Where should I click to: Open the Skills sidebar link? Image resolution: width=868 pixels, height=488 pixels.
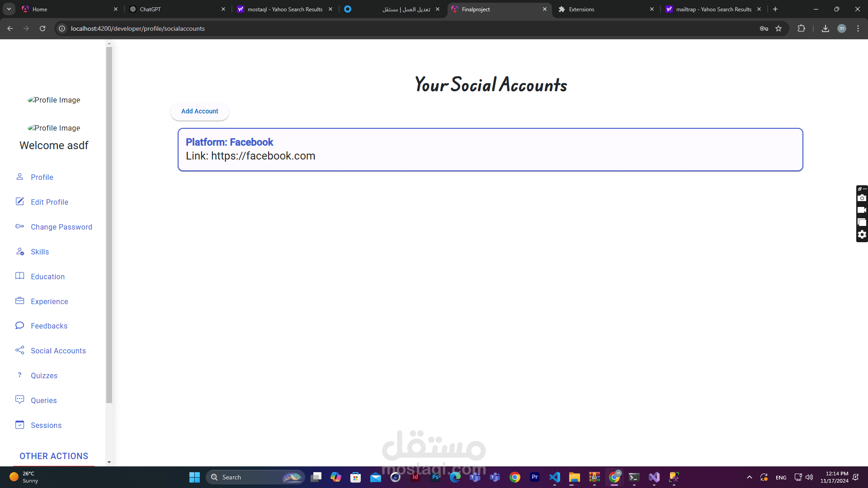click(40, 252)
